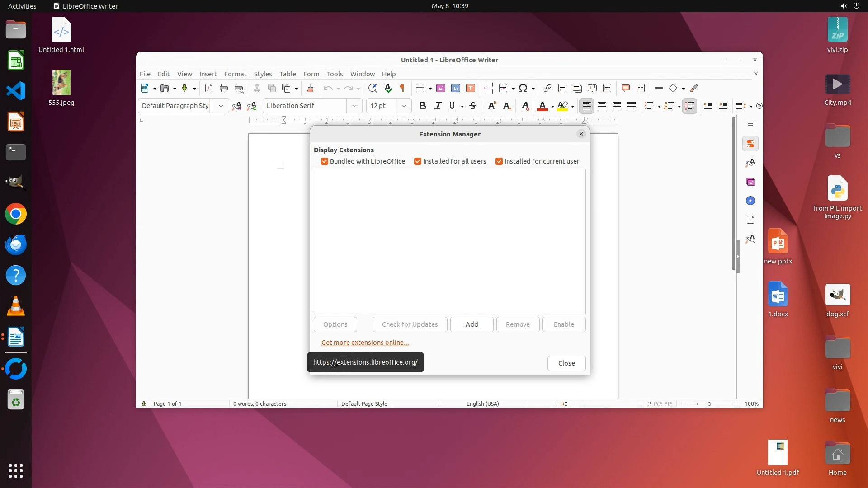Screen dimensions: 868x488
Task: Follow Get more extensions online link
Action: 365,343
